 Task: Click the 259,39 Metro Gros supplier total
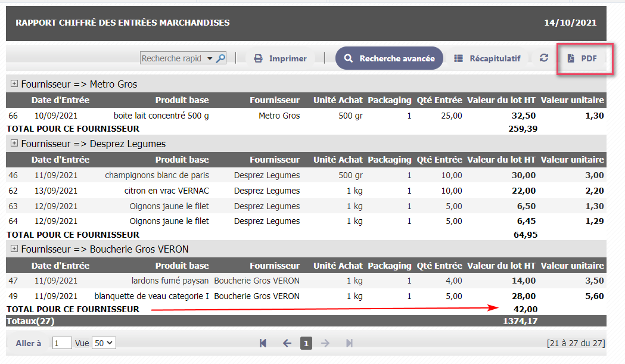pos(523,129)
